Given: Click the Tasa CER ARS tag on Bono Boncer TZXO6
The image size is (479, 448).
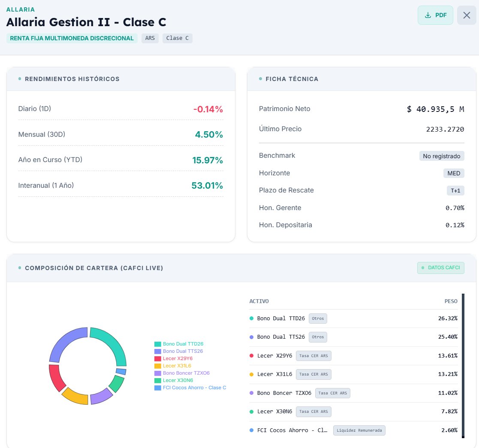Looking at the screenshot, I should [x=333, y=393].
